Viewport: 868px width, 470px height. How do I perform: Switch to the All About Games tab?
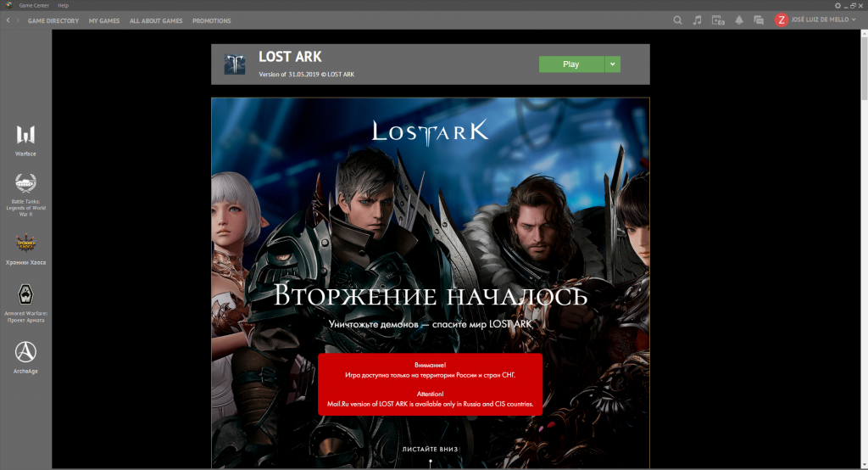[x=156, y=20]
